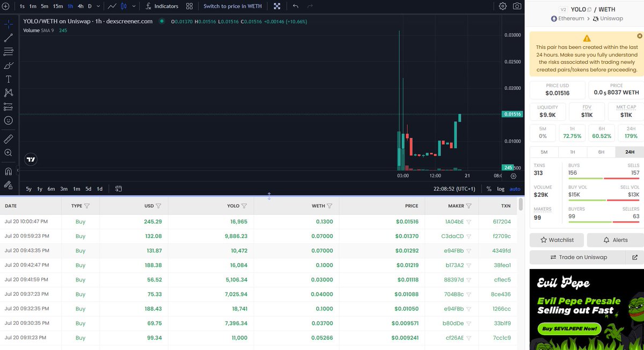This screenshot has height=350, width=644.
Task: Toggle fullscreen chart mode
Action: click(277, 6)
